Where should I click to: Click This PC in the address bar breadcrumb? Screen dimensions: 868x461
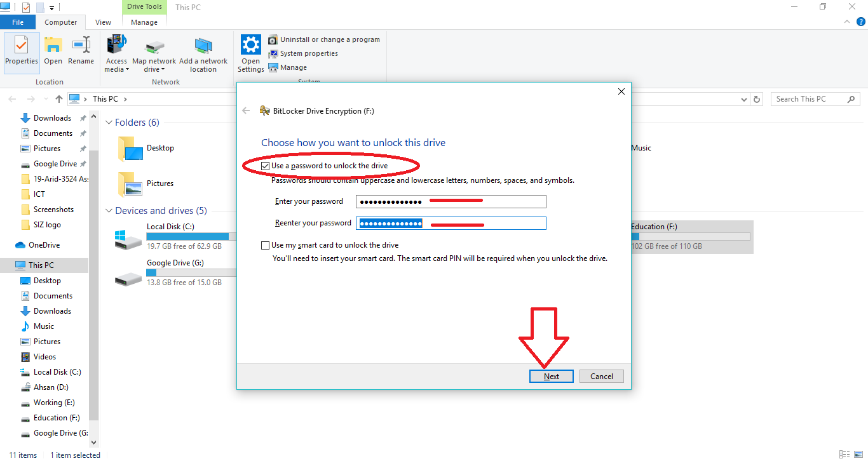[x=105, y=99]
